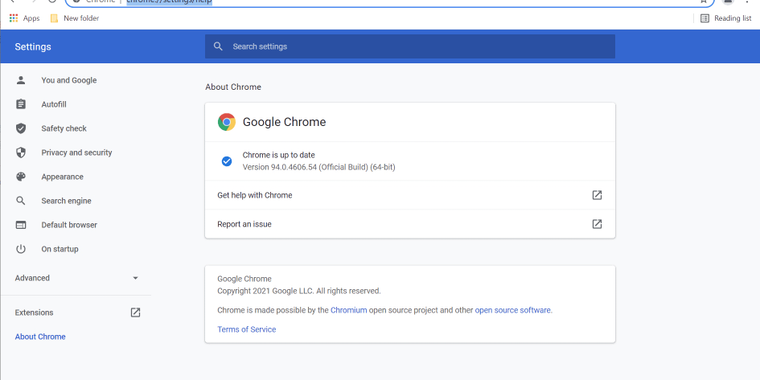The width and height of the screenshot is (760, 380).
Task: Click Report an issue row
Action: click(x=410, y=224)
